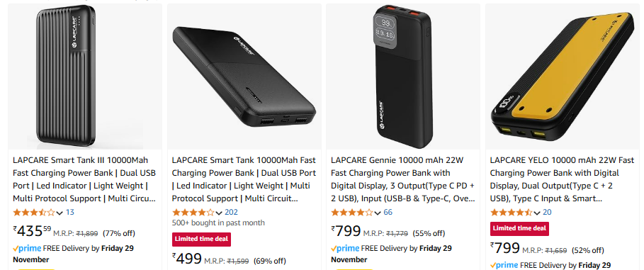View the 202 reviews count link
Viewport: 644px width, 270px height.
[231, 213]
